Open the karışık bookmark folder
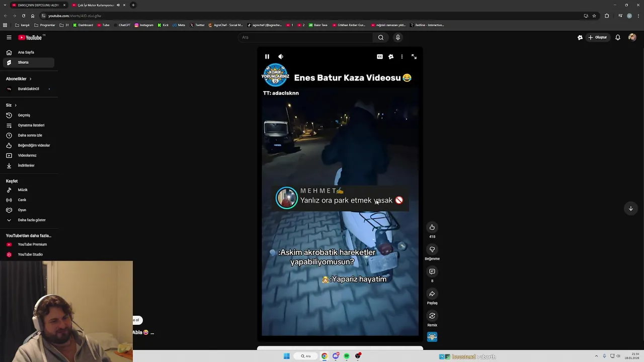Image resolution: width=644 pixels, height=362 pixels. pos(23,25)
